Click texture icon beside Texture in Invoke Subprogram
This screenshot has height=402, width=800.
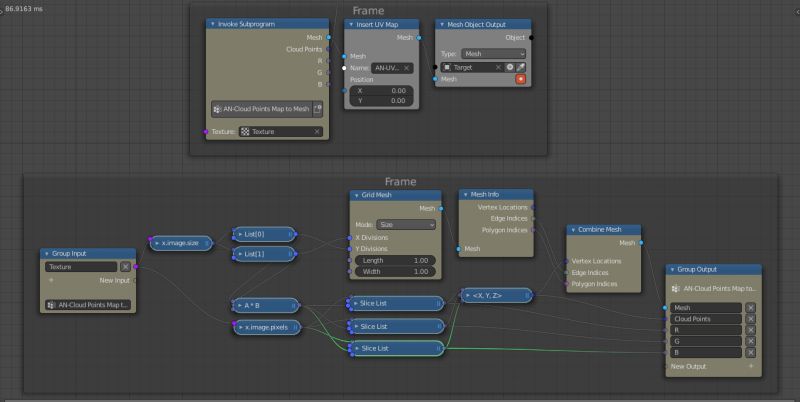tap(245, 132)
